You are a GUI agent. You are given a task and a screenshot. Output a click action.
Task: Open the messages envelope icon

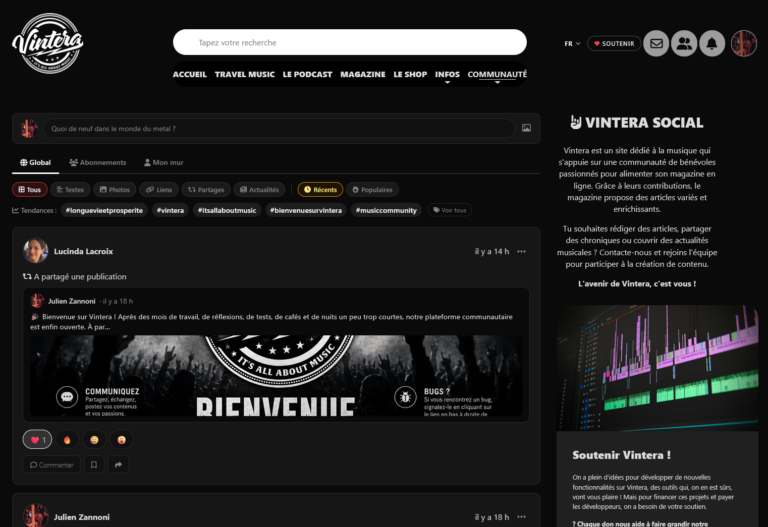(656, 44)
